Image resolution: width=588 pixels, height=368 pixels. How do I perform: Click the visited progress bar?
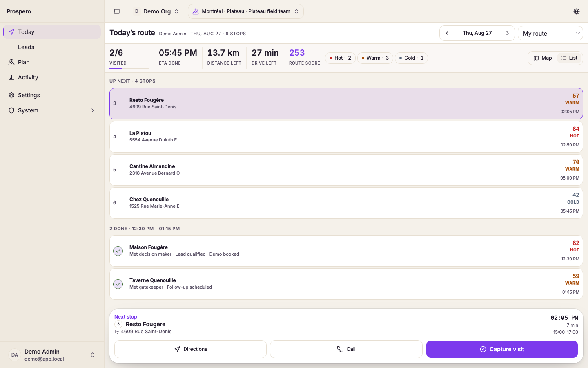129,68
